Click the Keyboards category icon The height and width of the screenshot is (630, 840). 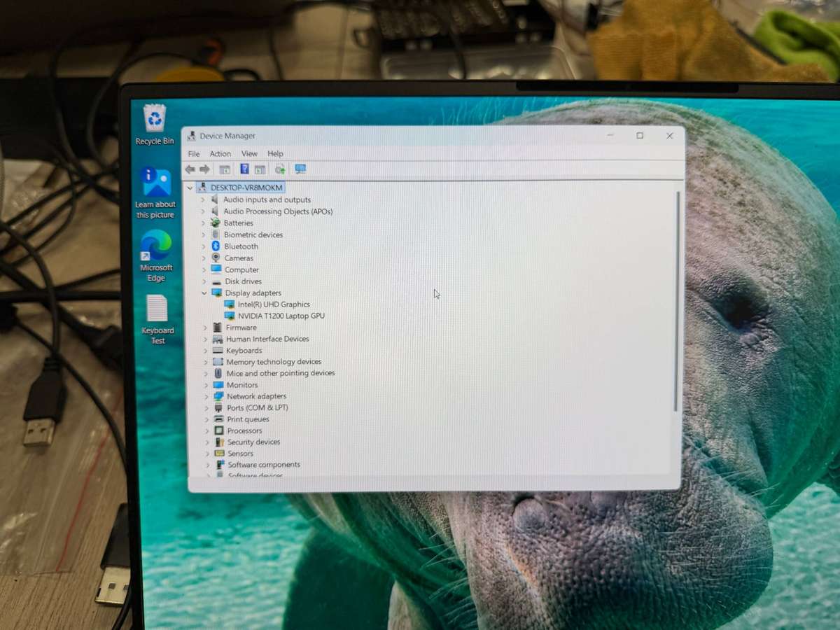(218, 351)
